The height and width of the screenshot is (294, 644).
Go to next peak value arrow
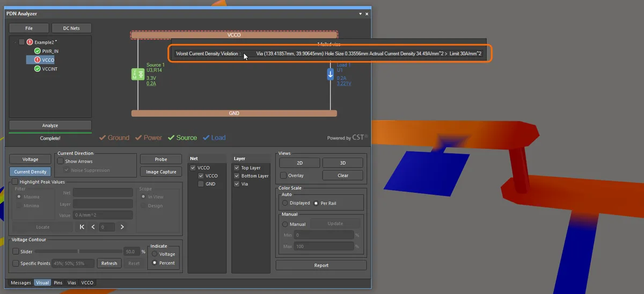(122, 227)
